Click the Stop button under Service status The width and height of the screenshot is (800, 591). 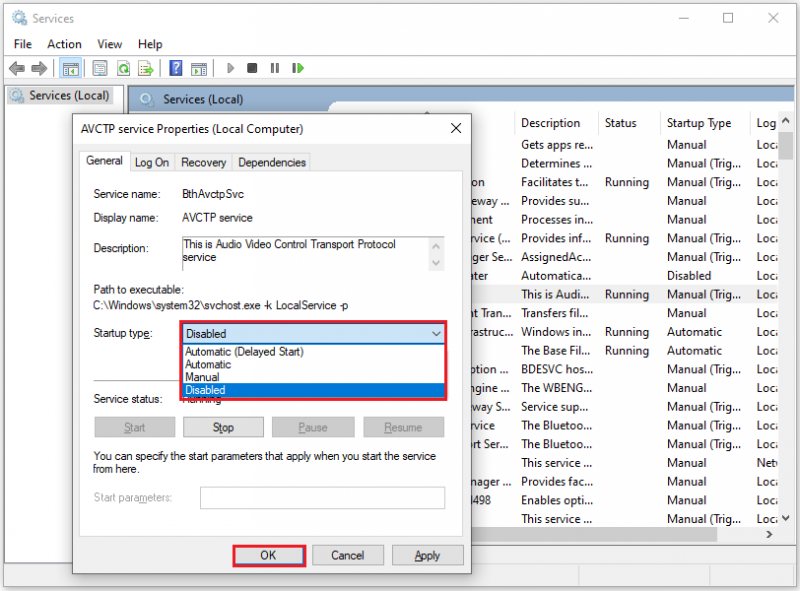[223, 427]
